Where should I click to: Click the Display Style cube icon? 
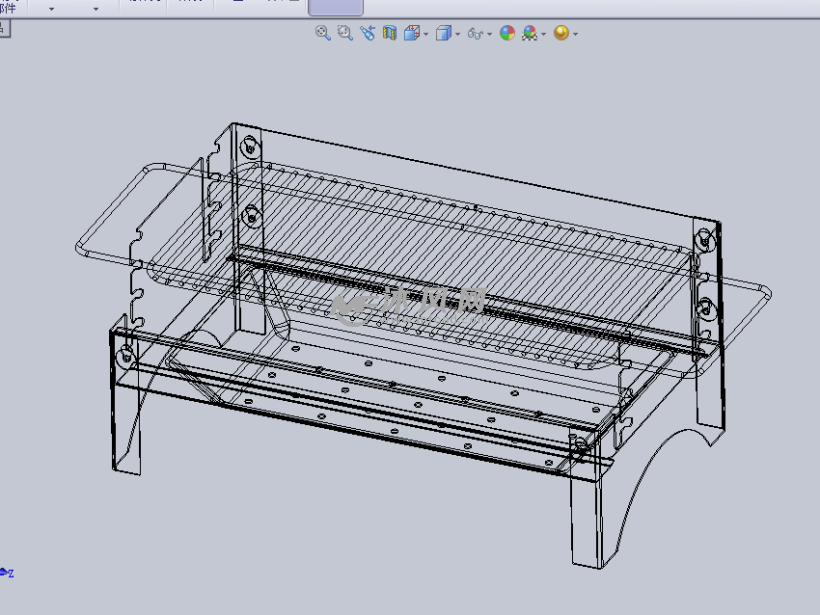pos(443,33)
